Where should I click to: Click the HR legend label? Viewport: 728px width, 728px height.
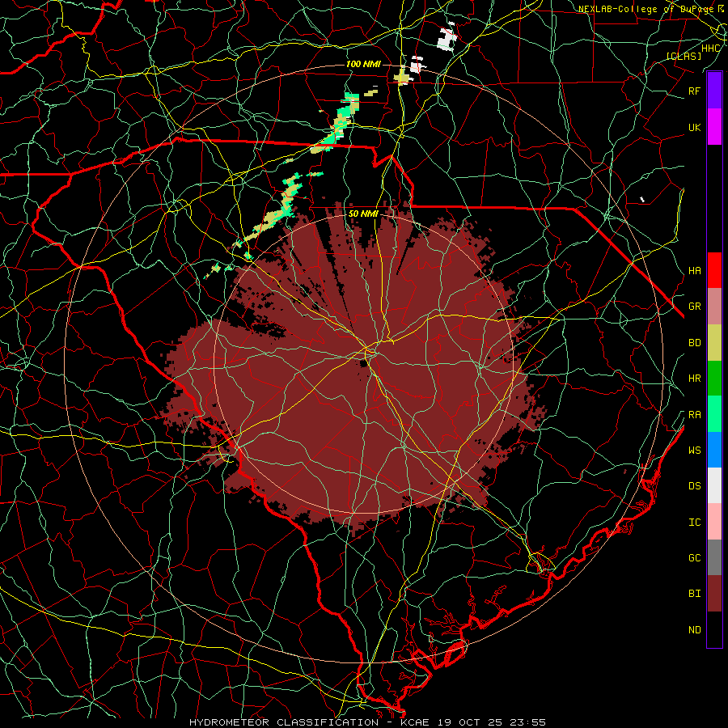click(x=694, y=379)
